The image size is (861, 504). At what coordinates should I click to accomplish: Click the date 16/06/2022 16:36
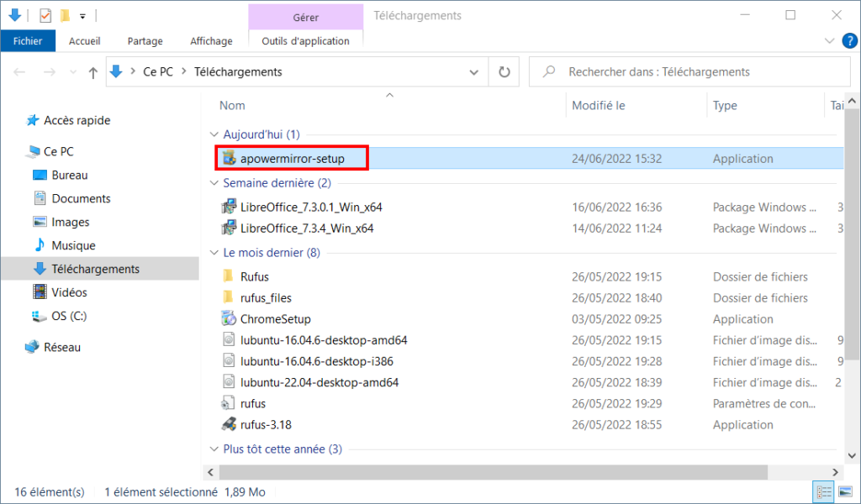pyautogui.click(x=616, y=207)
